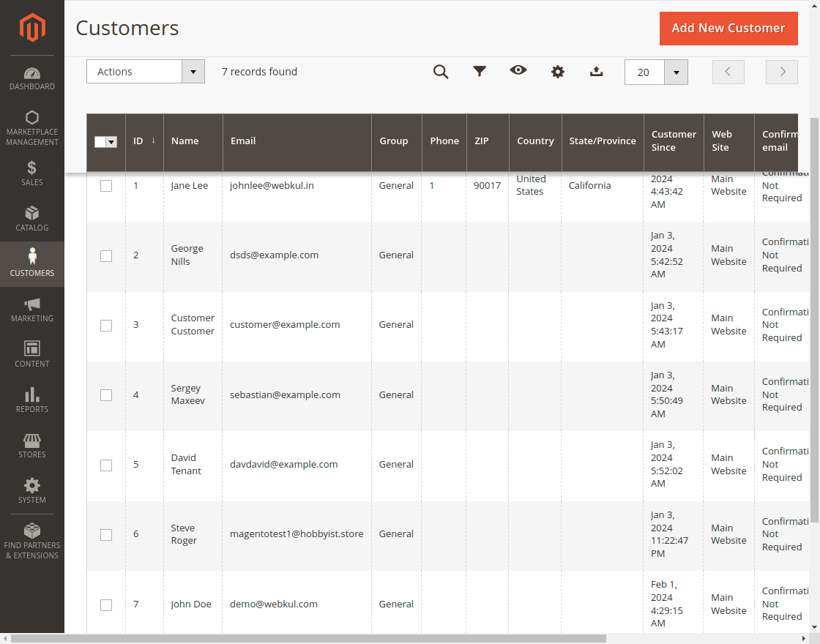Image resolution: width=820 pixels, height=644 pixels.
Task: Go to Dashboard in sidebar
Action: coord(32,79)
